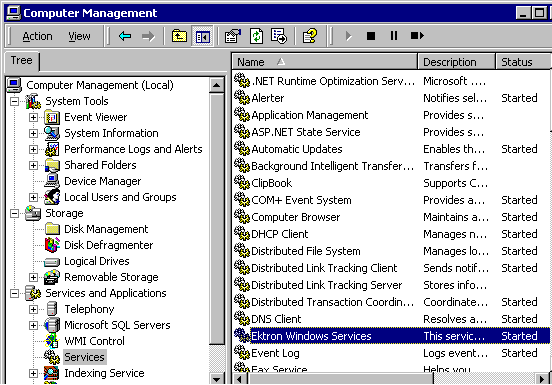
Task: Click the Back arrow toolbar icon
Action: tap(125, 36)
